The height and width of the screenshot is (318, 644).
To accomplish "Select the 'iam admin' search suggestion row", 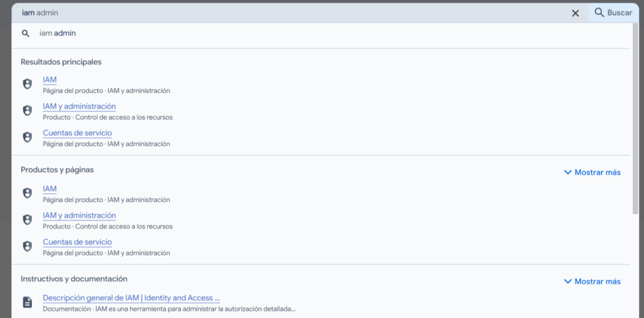I will pos(320,34).
